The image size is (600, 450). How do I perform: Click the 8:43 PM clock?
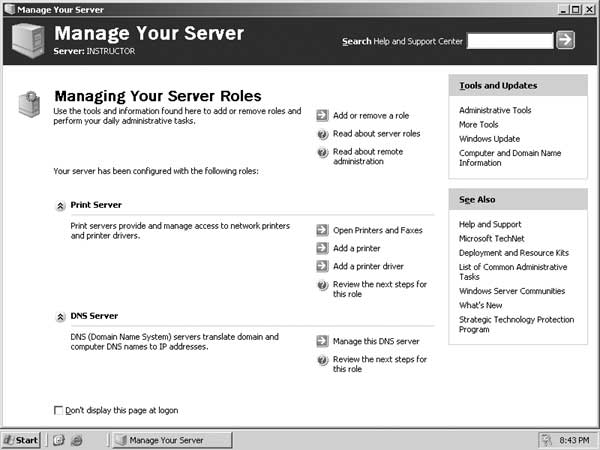click(x=574, y=440)
